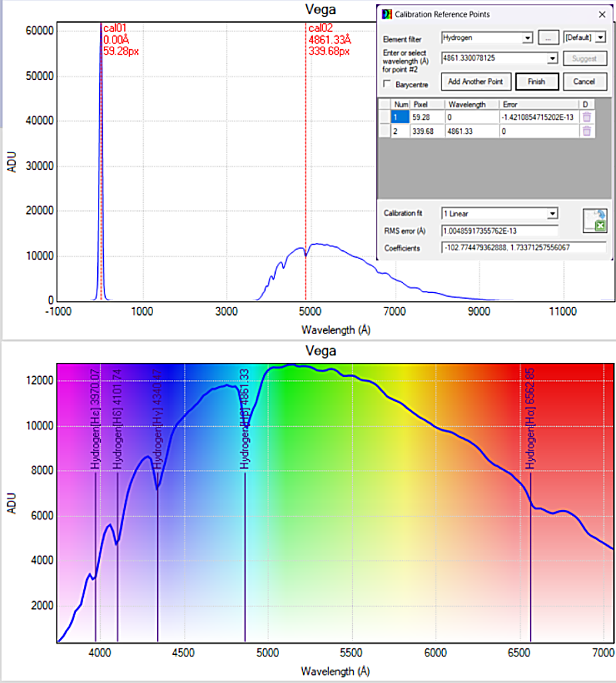Enable the Barycentre checkbox
616x683 pixels.
[x=388, y=85]
